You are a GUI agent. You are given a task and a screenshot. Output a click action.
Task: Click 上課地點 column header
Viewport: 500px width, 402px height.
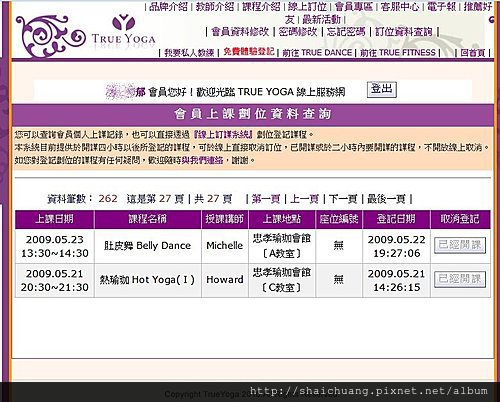click(x=282, y=219)
